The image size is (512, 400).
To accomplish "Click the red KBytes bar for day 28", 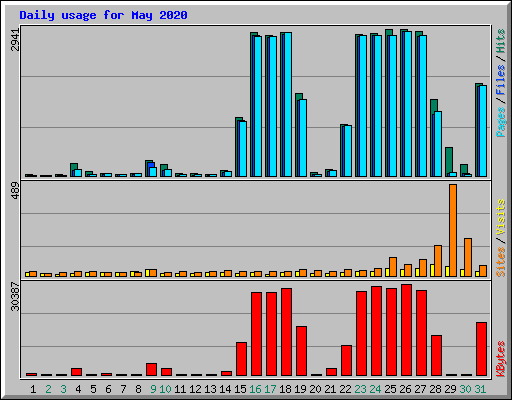I will (x=436, y=356).
